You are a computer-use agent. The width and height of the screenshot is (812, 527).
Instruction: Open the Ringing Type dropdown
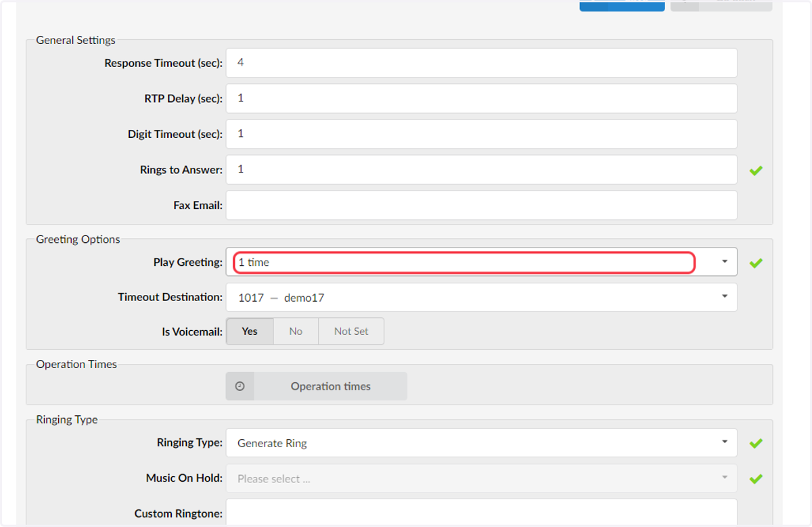coord(481,443)
